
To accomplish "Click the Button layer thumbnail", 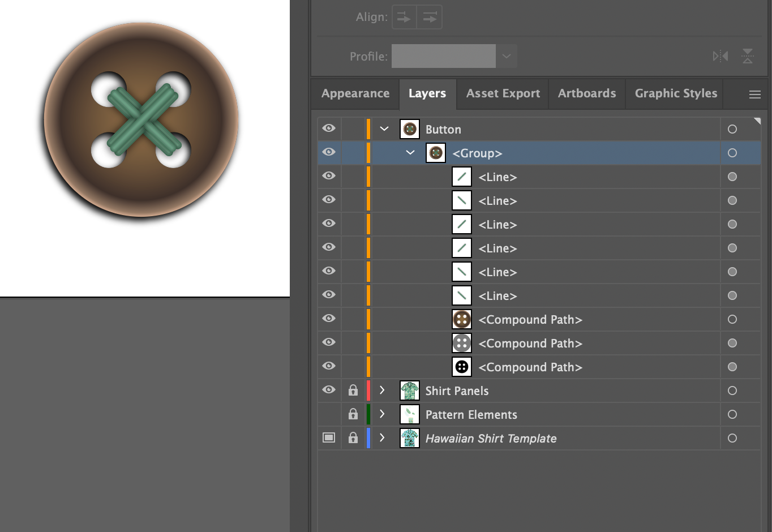I will point(410,129).
